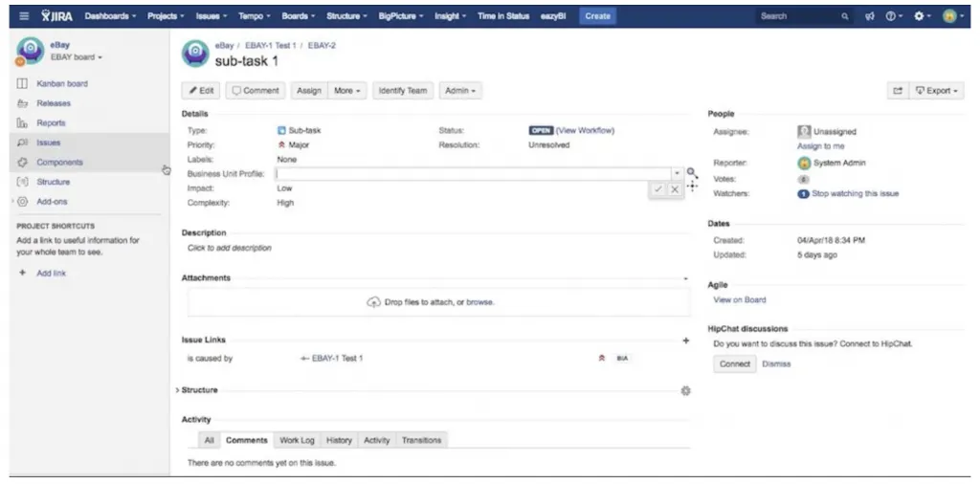
Task: Open the hamburger sidebar menu icon
Action: pos(24,16)
